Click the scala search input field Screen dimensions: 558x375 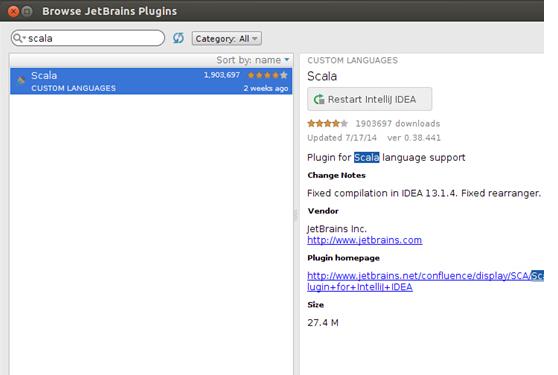(88, 38)
